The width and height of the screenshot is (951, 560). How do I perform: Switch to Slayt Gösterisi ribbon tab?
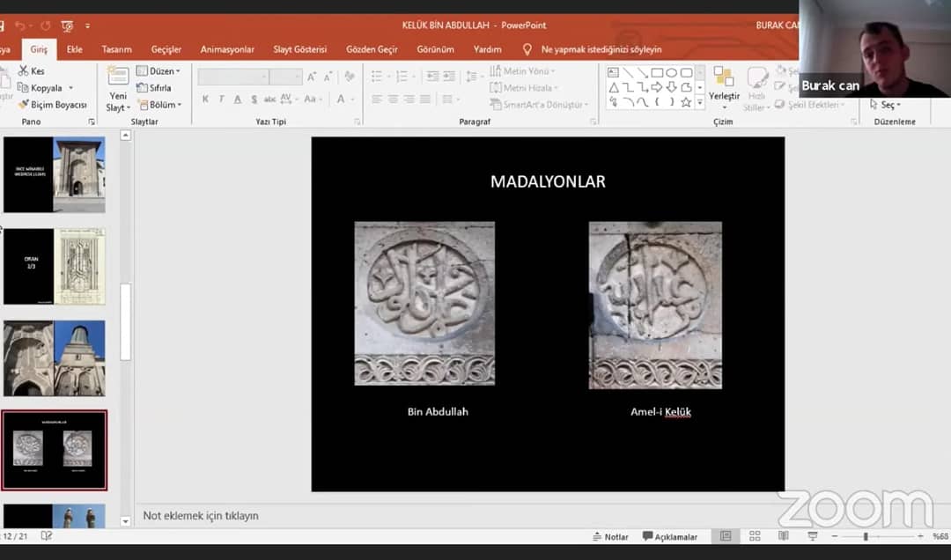[x=299, y=49]
